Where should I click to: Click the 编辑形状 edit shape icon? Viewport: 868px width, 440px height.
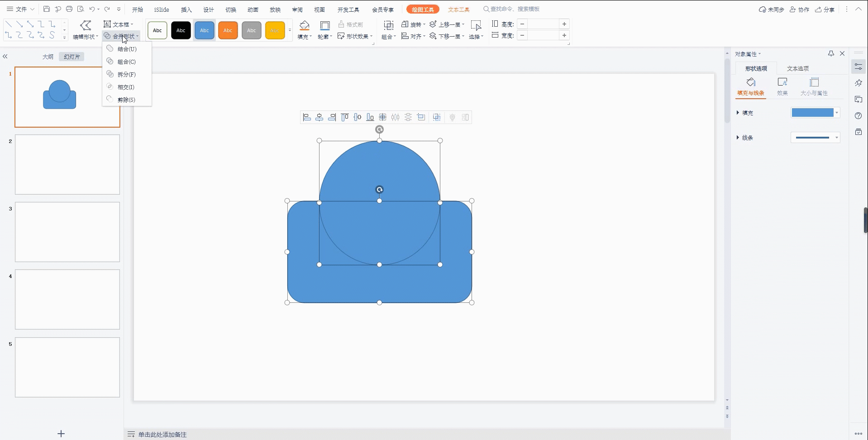pyautogui.click(x=85, y=25)
